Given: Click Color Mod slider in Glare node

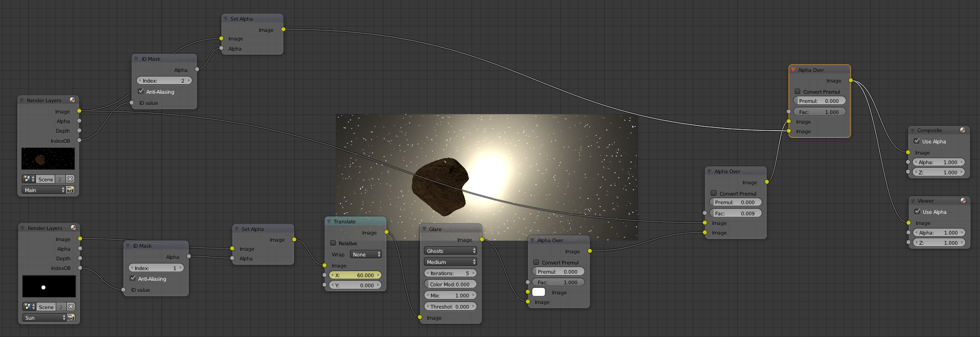Looking at the screenshot, I should pos(450,284).
